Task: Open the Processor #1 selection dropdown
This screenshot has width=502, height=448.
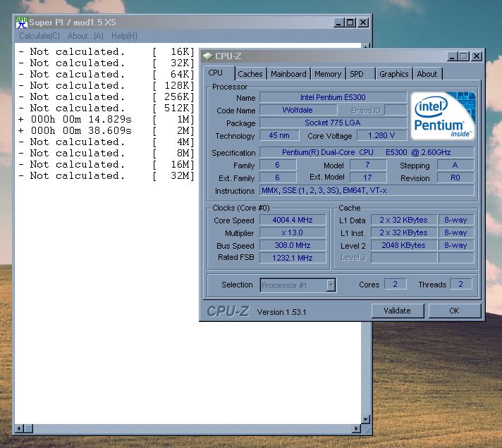Action: pyautogui.click(x=331, y=285)
